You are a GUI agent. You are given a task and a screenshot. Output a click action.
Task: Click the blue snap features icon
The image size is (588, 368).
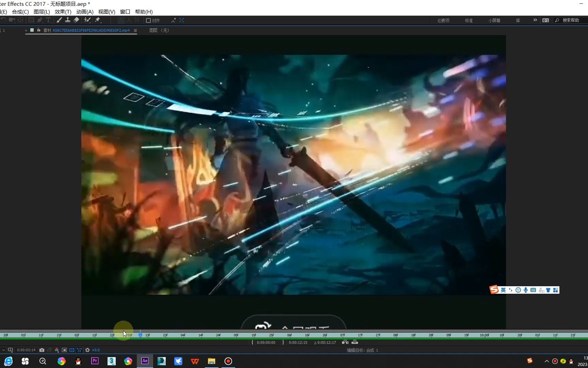[x=182, y=20]
